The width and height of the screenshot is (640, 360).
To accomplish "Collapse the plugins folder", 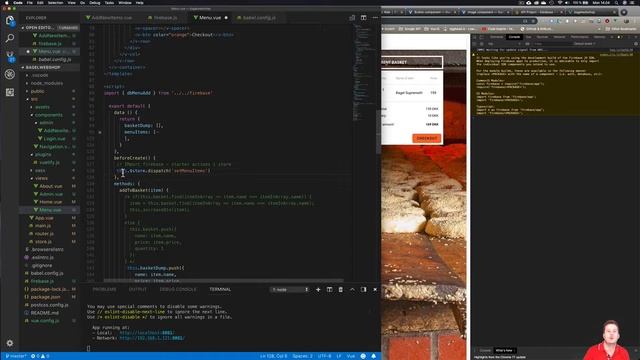I will pyautogui.click(x=42, y=154).
